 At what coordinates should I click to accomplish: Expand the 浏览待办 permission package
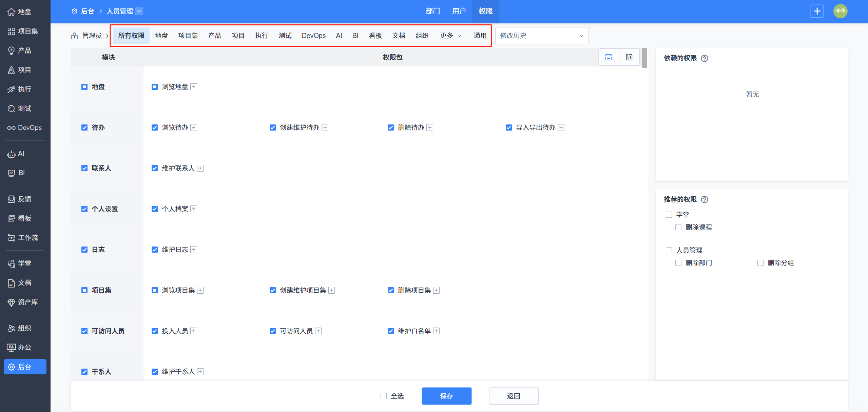pyautogui.click(x=194, y=127)
